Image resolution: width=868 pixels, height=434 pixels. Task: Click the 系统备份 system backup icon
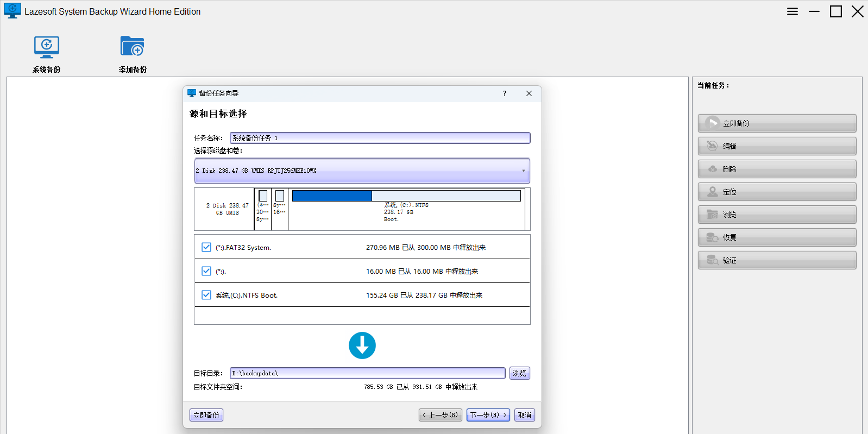coord(47,48)
